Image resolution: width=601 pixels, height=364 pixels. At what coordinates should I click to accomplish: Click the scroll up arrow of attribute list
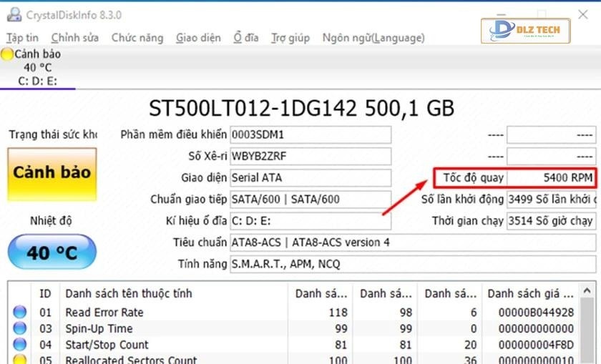(587, 291)
